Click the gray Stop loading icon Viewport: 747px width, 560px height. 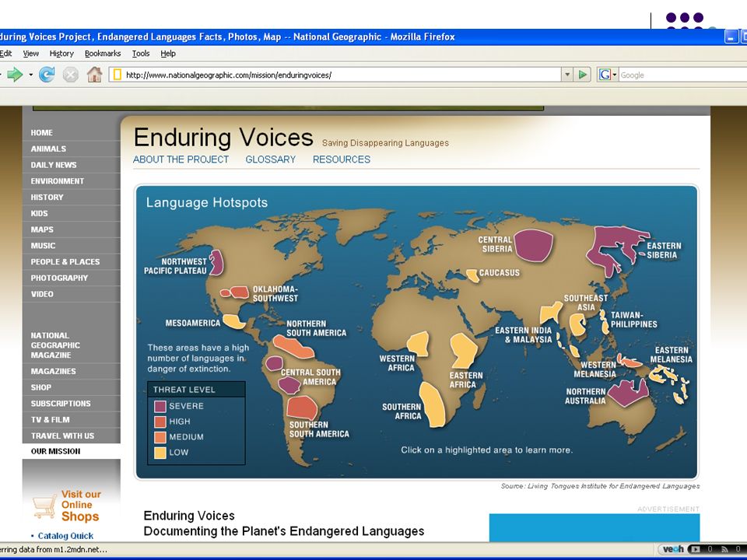tap(71, 75)
